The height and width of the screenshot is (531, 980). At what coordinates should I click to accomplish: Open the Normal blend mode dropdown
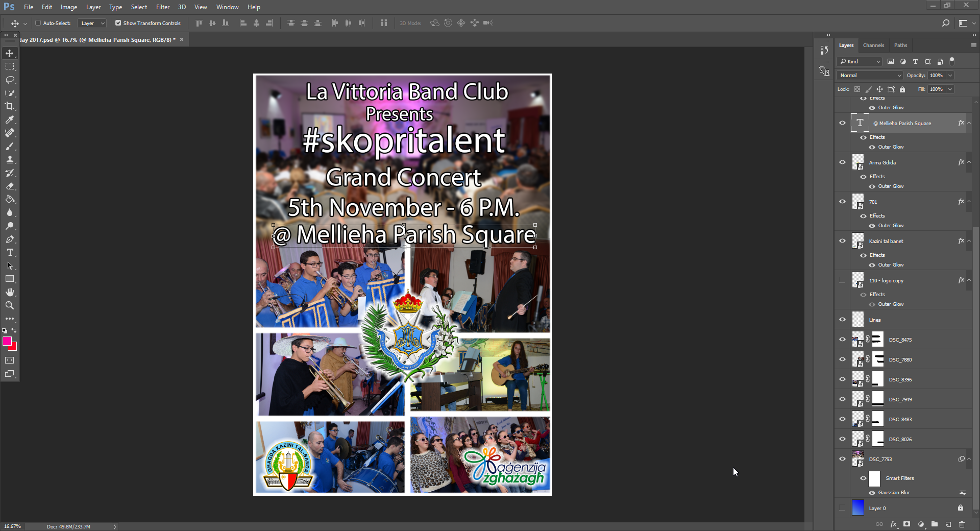(869, 75)
